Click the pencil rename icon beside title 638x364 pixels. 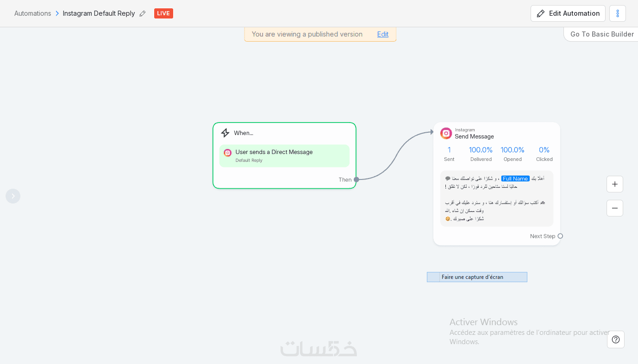pyautogui.click(x=143, y=13)
